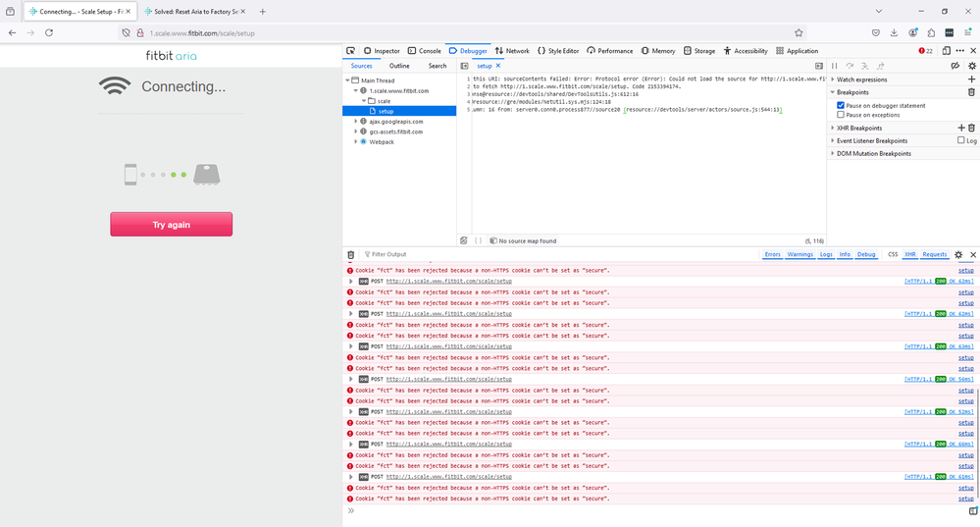Collapse the Main Thread tree node
This screenshot has width=980, height=527.
point(347,80)
